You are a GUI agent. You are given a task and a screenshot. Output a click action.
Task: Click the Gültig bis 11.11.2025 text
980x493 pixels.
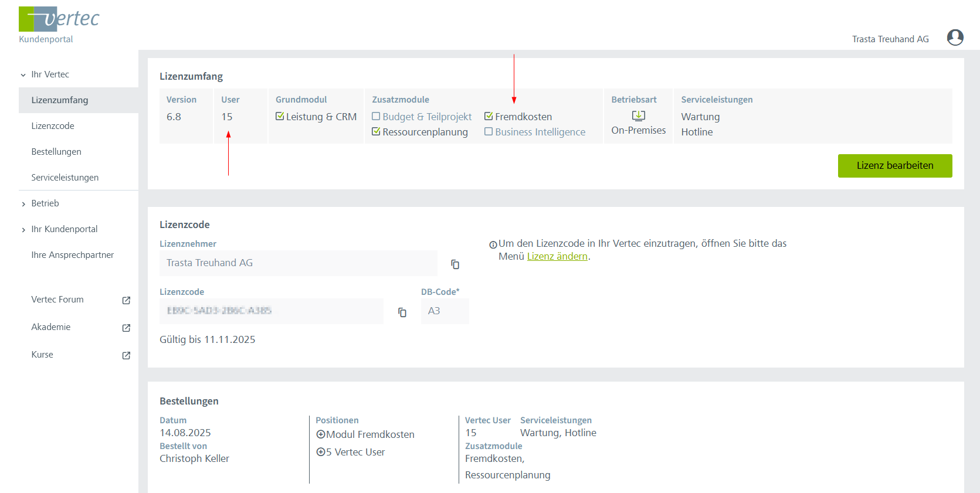pos(208,339)
